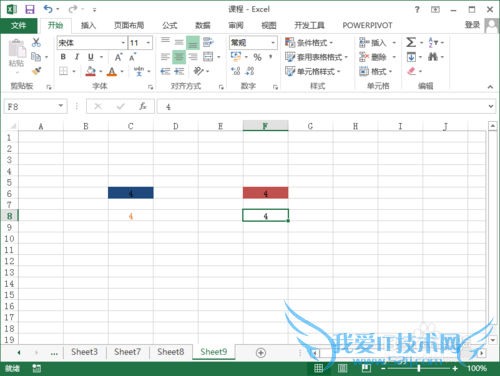Open the 条件格式 dropdown
This screenshot has width=500, height=376.
click(309, 43)
